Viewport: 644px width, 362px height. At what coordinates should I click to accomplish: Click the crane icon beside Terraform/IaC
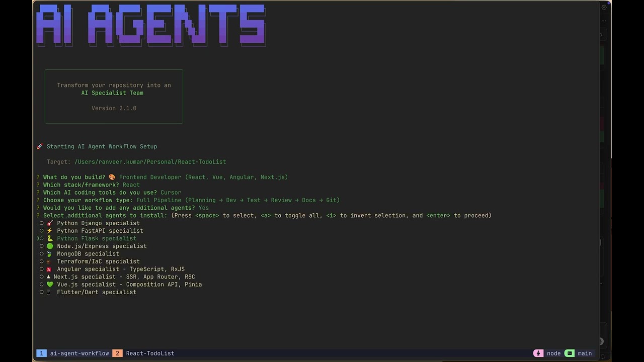coord(49,261)
